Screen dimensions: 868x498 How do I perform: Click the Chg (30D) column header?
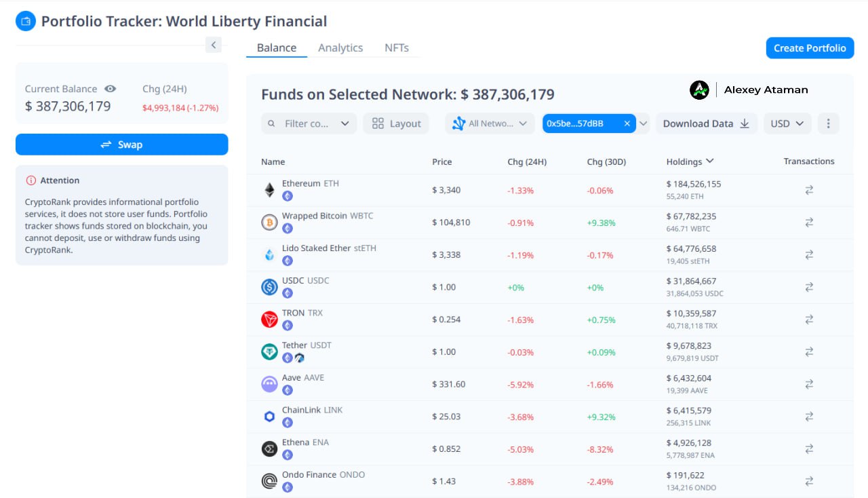pos(606,161)
